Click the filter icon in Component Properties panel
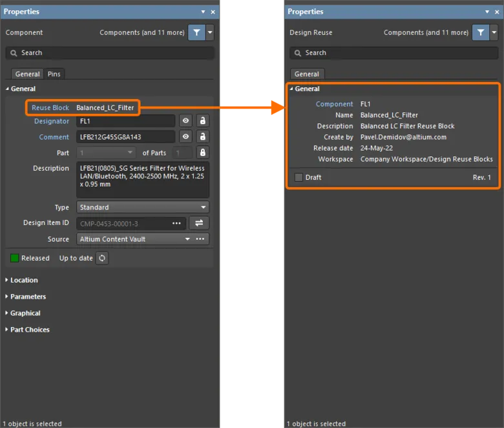 click(196, 32)
